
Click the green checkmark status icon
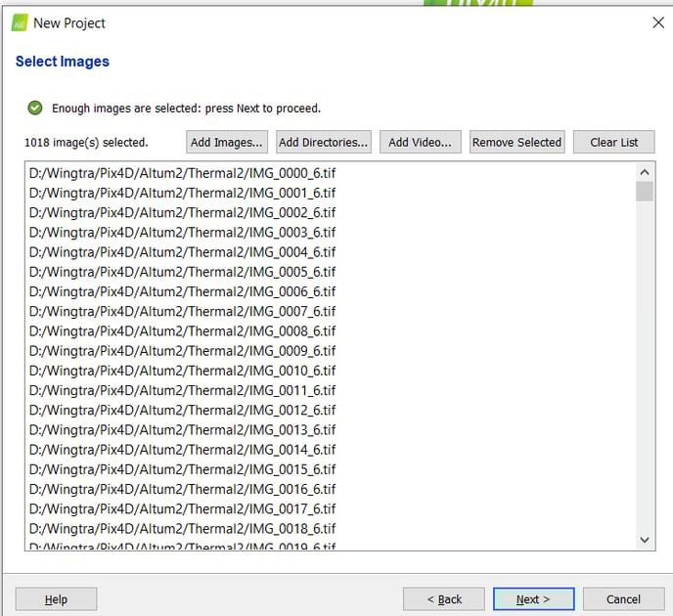coord(35,108)
